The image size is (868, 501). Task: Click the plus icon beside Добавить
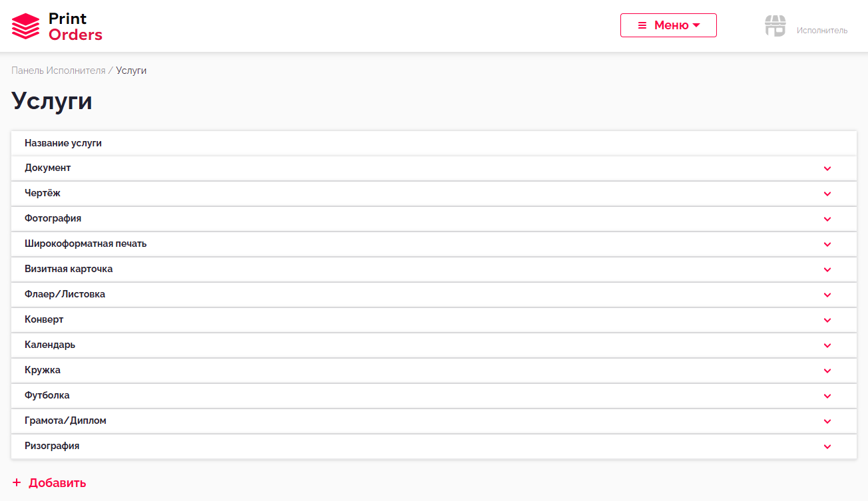pyautogui.click(x=17, y=483)
